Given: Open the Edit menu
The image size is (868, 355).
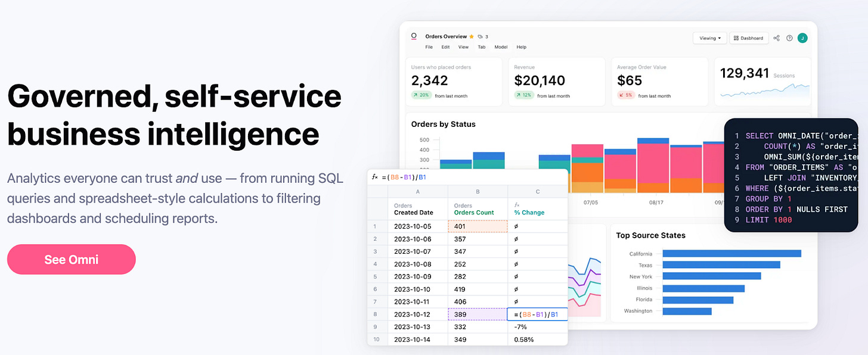Looking at the screenshot, I should (445, 47).
